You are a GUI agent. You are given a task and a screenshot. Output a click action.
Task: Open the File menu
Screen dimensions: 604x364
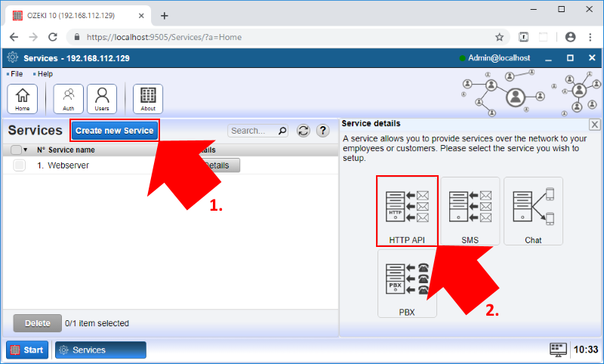[x=15, y=74]
